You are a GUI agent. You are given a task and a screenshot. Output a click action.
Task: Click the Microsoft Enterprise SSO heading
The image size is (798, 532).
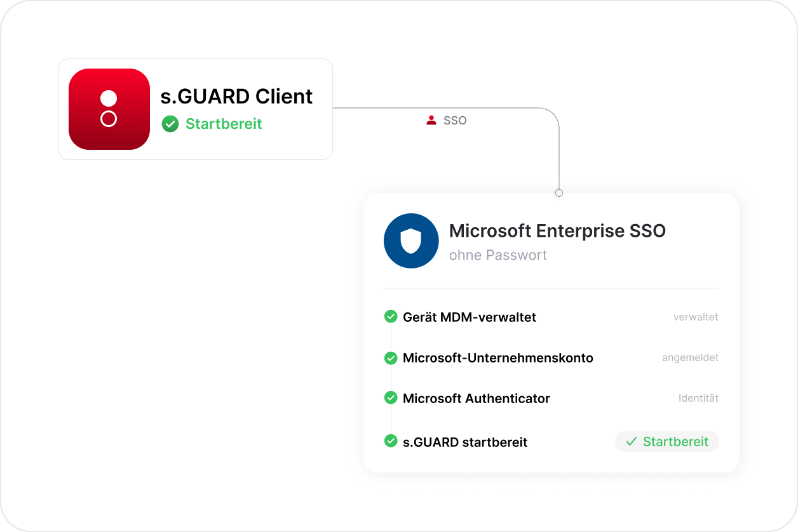tap(557, 230)
